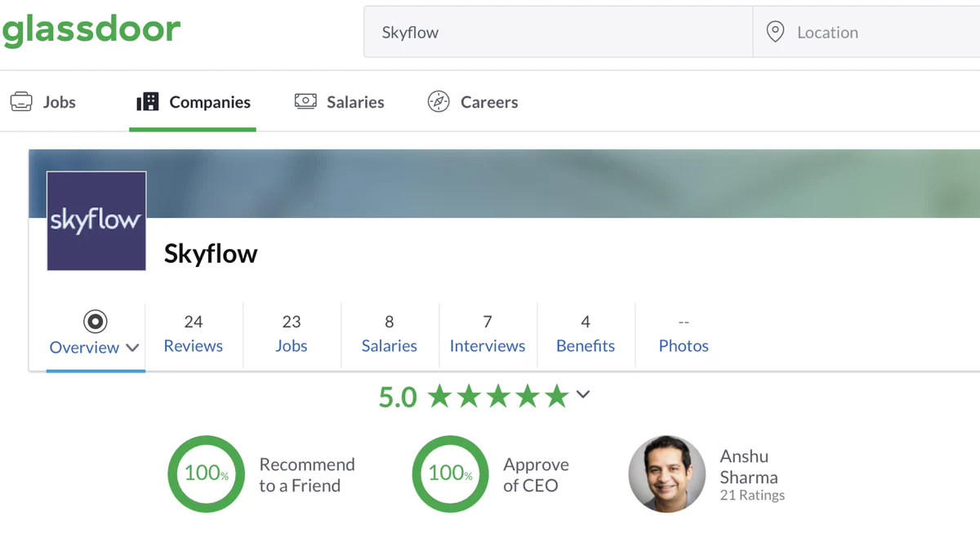This screenshot has height=538, width=980.
Task: Click the Glassdoor logo
Action: (91, 31)
